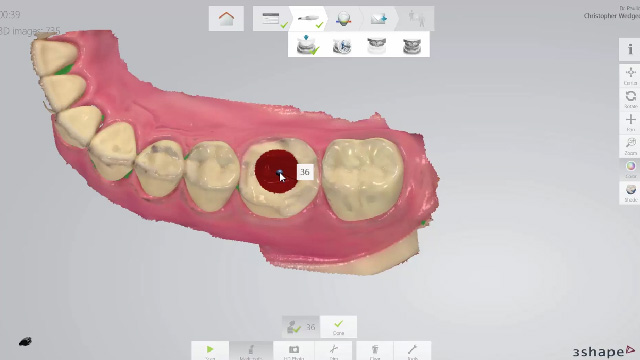
Task: Select the tooth 36 marking button
Action: tap(301, 327)
